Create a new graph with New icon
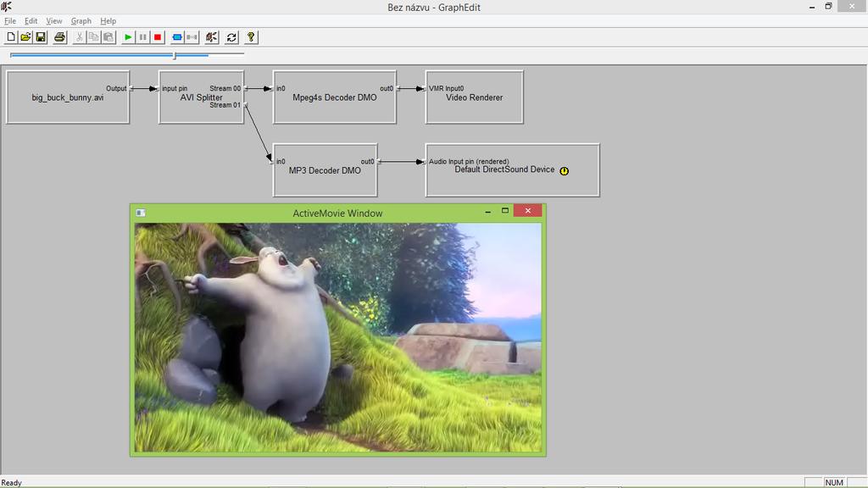The height and width of the screenshot is (488, 868). [10, 37]
